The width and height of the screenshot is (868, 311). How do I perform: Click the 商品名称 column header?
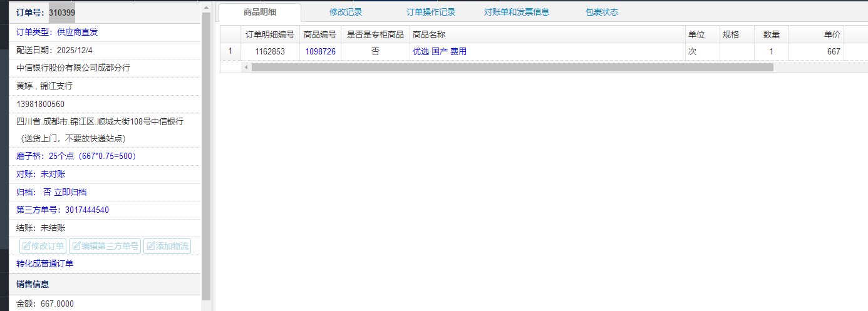click(x=429, y=34)
